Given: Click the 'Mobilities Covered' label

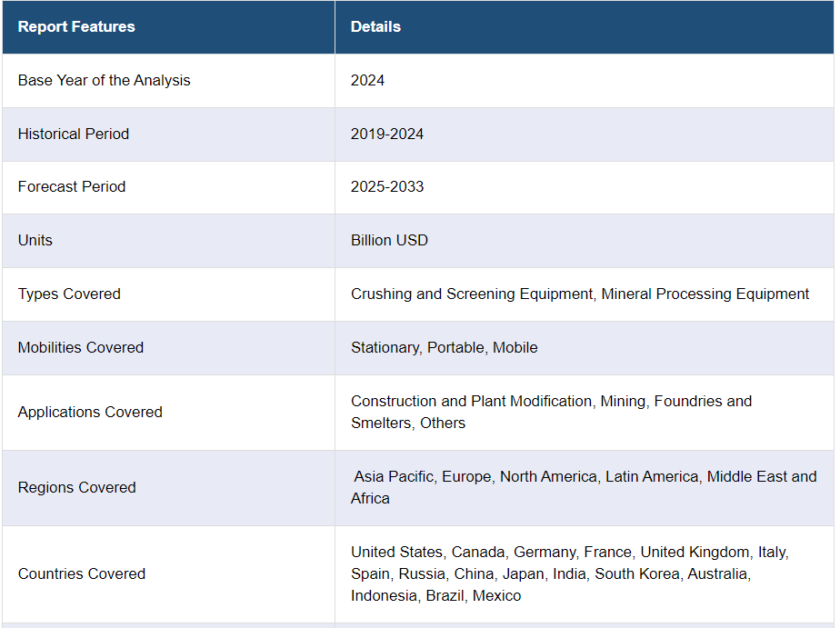Looking at the screenshot, I should tap(81, 347).
